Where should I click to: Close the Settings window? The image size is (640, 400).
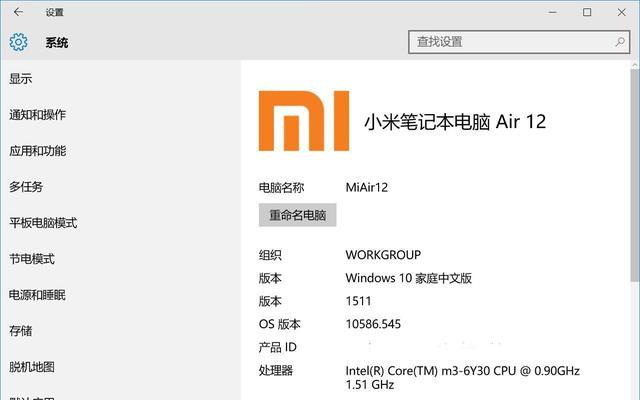(x=622, y=12)
